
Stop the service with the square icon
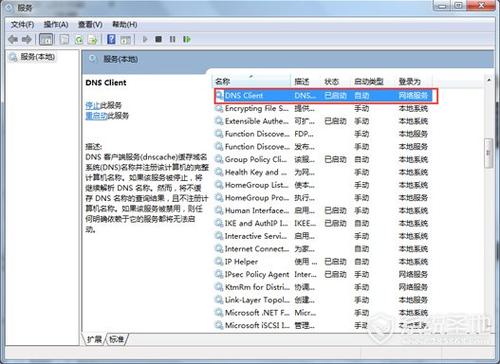tap(159, 39)
